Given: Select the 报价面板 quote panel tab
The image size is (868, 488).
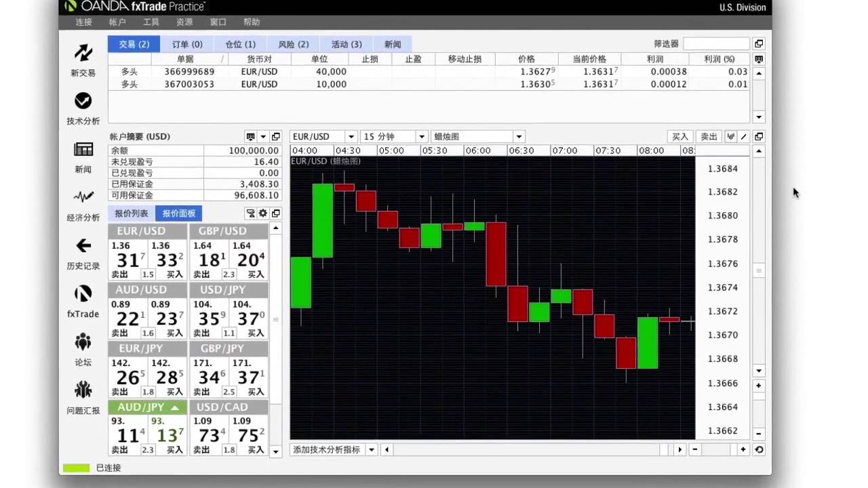Looking at the screenshot, I should click(x=179, y=213).
